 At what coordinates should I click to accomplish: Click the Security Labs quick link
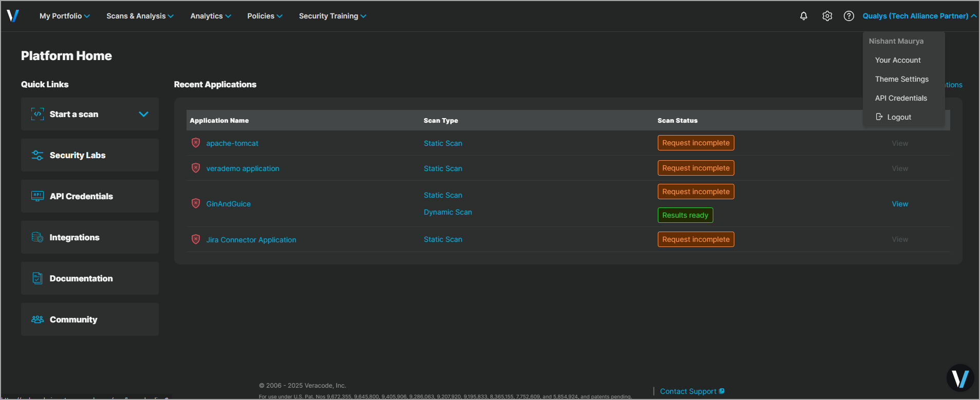coord(90,155)
